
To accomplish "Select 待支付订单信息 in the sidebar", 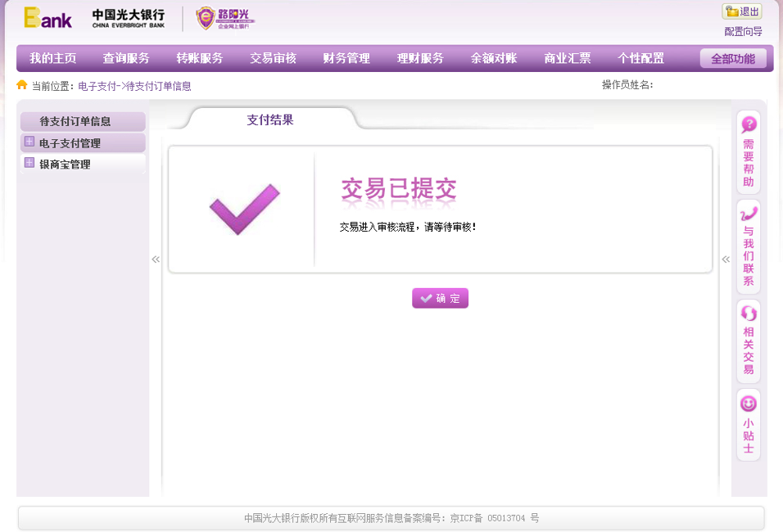I will coord(83,122).
